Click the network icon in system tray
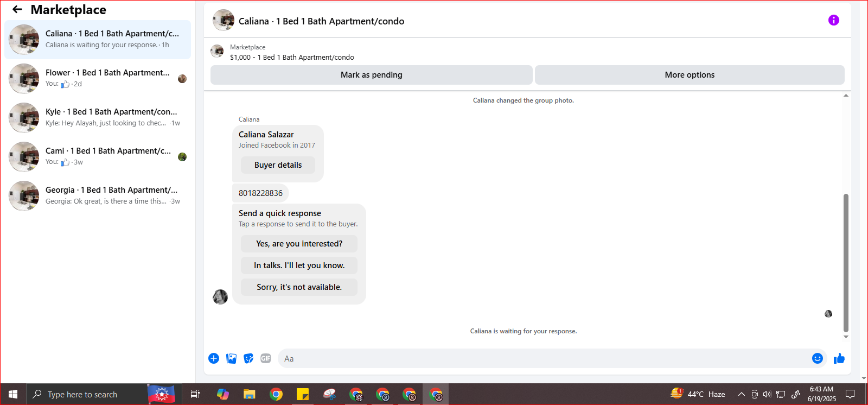868x405 pixels. click(781, 394)
